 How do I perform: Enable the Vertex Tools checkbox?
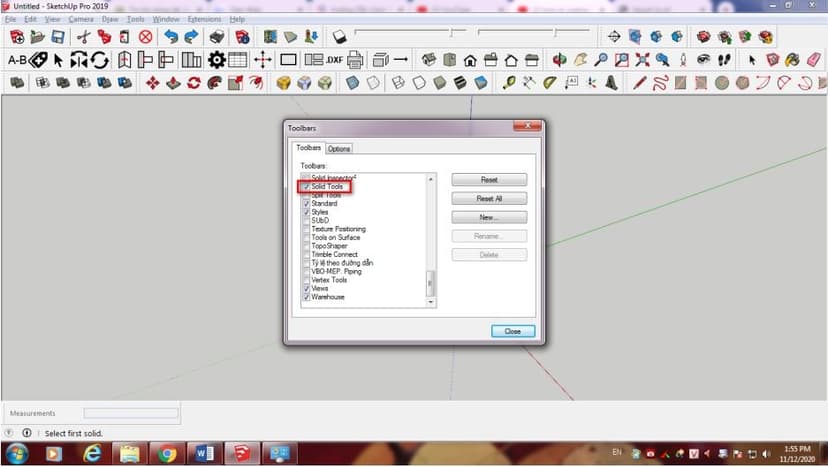[306, 280]
